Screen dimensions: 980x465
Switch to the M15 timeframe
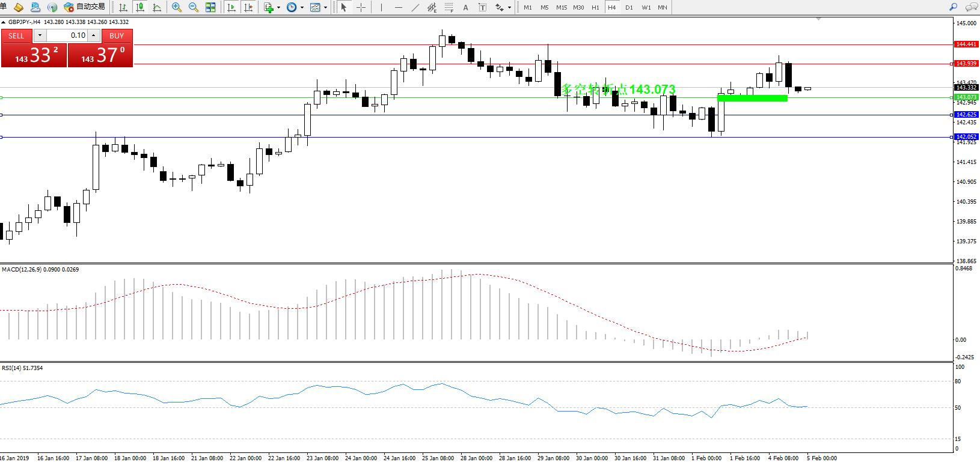pyautogui.click(x=562, y=7)
